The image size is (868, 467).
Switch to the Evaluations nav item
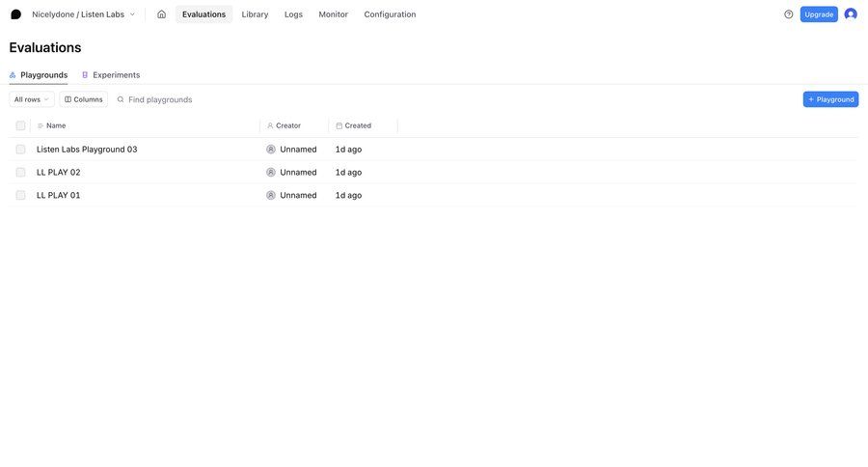click(x=203, y=14)
